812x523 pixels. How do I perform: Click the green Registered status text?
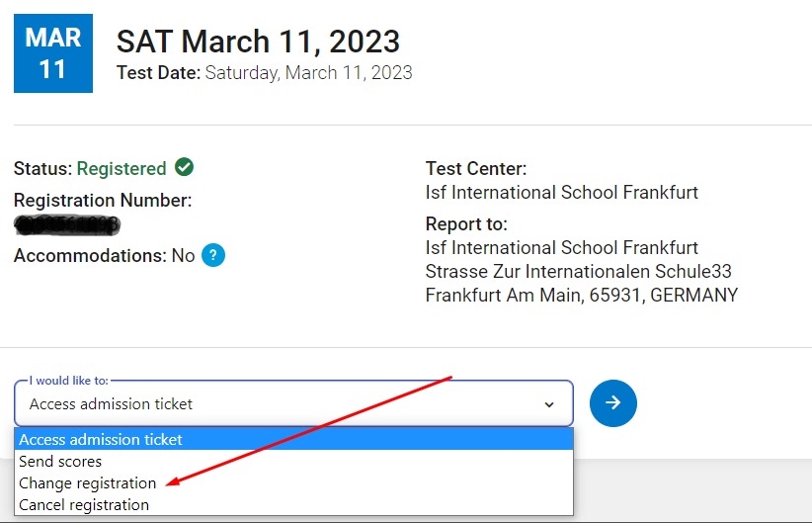pos(122,168)
